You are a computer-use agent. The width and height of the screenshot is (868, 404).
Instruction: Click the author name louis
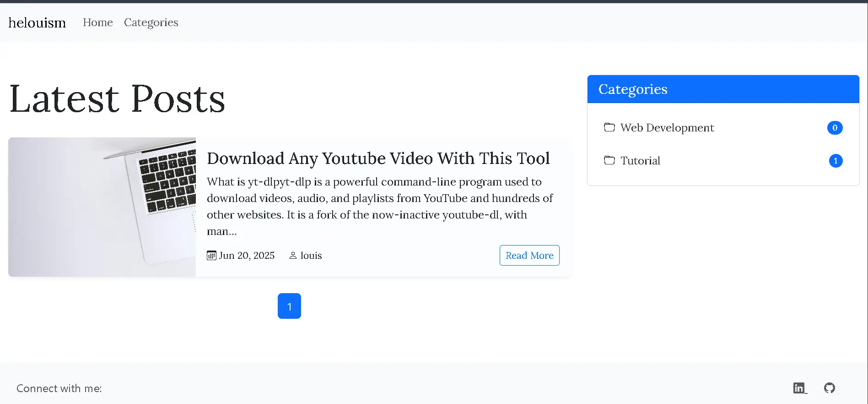click(x=311, y=256)
